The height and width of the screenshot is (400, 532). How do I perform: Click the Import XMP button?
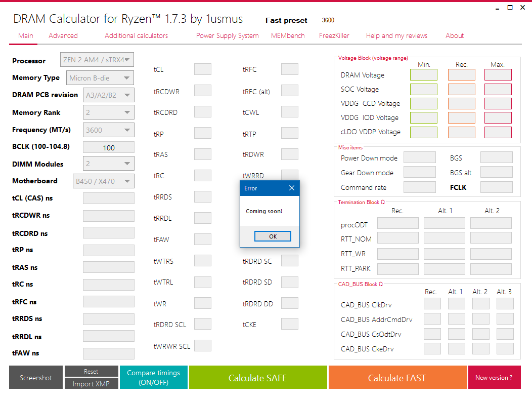91,384
